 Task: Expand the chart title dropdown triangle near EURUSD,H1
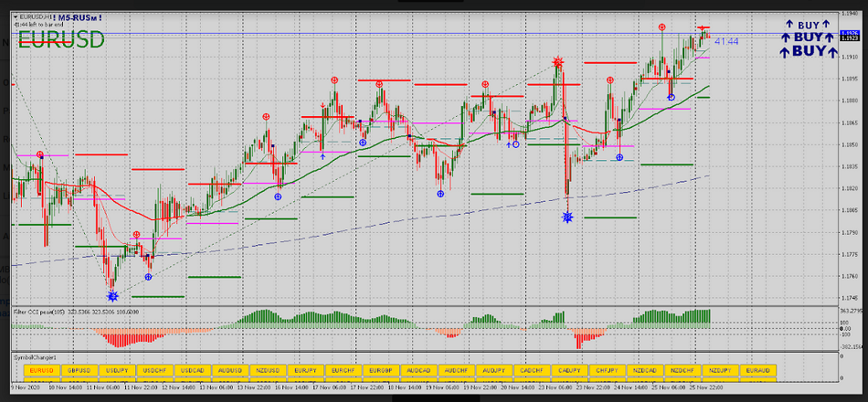pyautogui.click(x=16, y=17)
